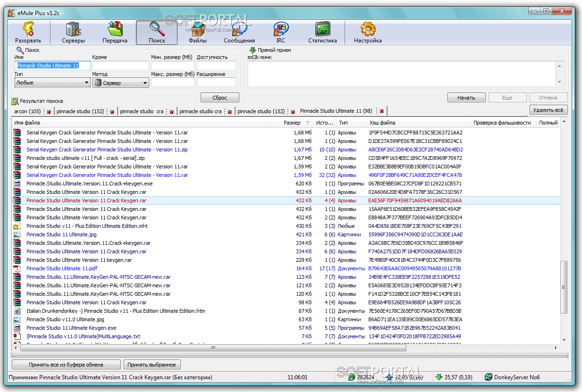Click the Доступность availability field
This screenshot has width=582, height=392.
216,66
